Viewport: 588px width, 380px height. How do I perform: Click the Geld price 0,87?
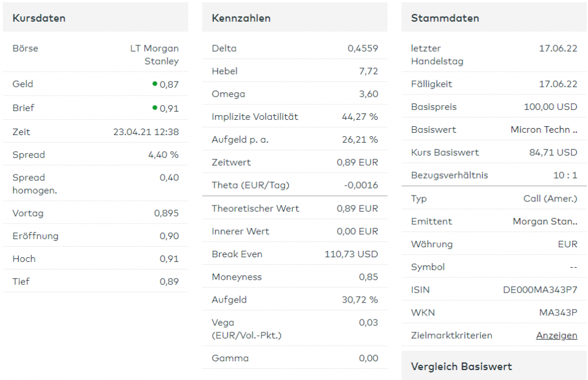[x=169, y=85]
